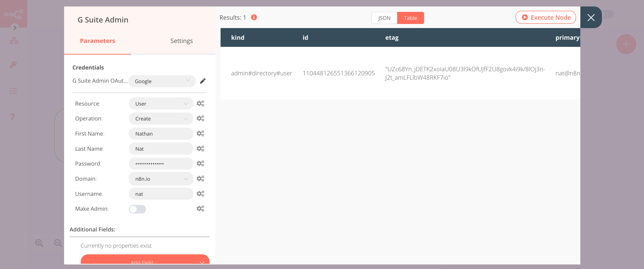This screenshot has height=269, width=644.
Task: Click the settings gear next to First Name field
Action: click(200, 133)
